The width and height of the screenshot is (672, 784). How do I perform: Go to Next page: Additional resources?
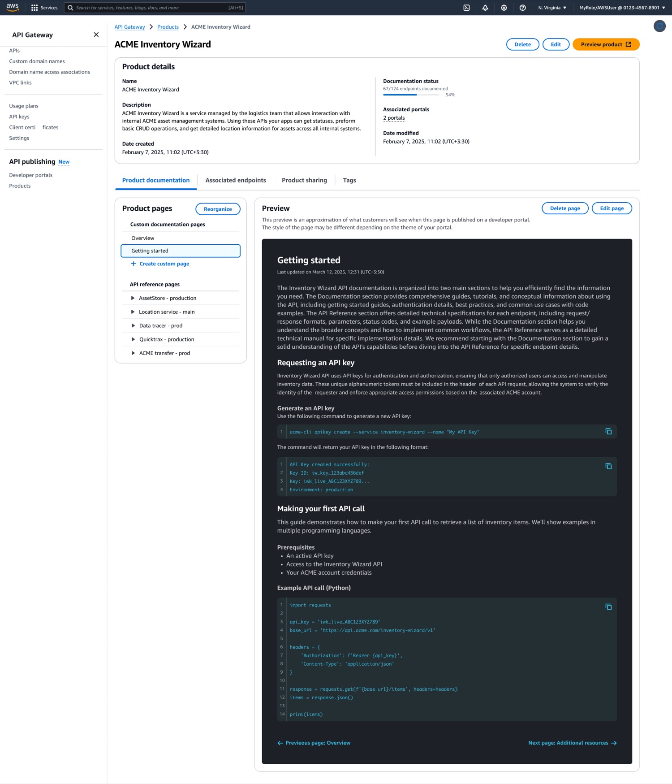[x=573, y=743]
